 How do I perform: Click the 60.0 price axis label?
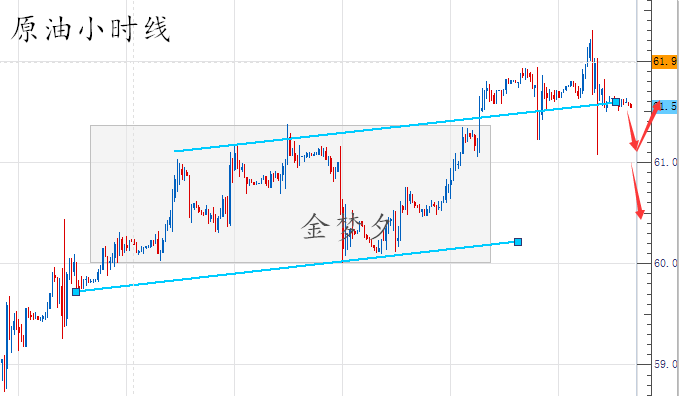click(x=665, y=263)
